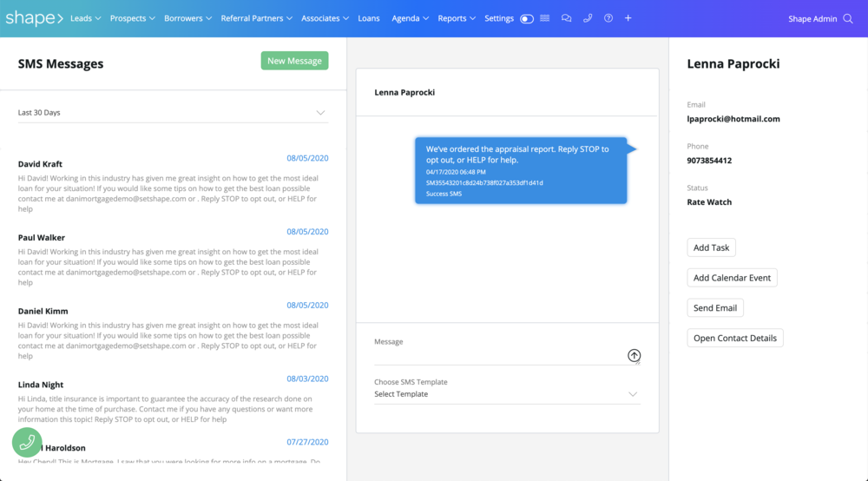The image size is (868, 481).
Task: Click the New Message button
Action: coord(294,61)
